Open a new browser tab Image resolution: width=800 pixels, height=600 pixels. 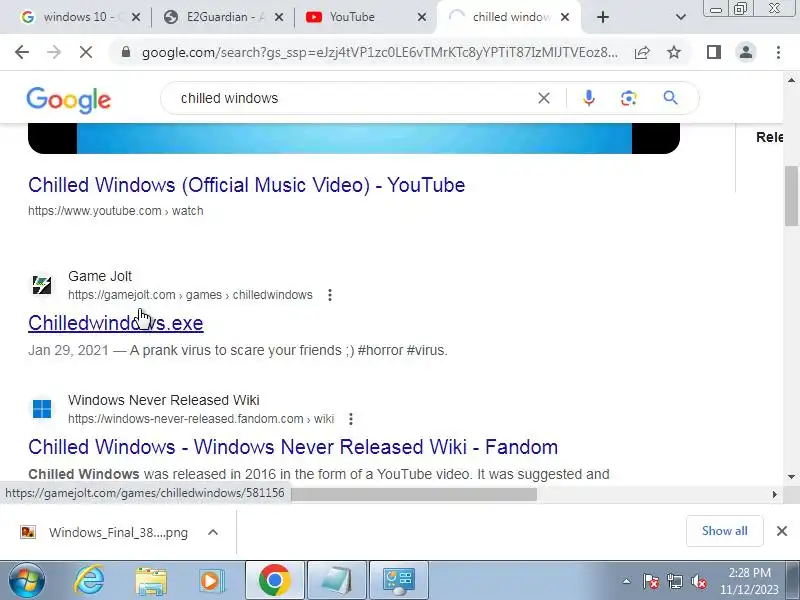coord(603,17)
